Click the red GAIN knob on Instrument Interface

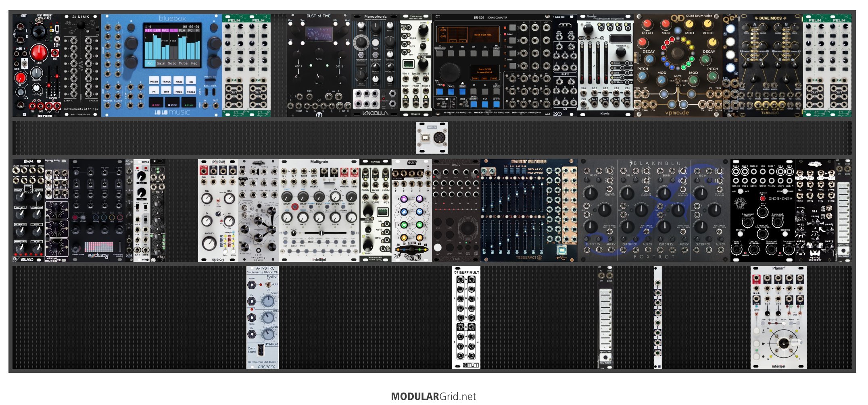click(39, 52)
